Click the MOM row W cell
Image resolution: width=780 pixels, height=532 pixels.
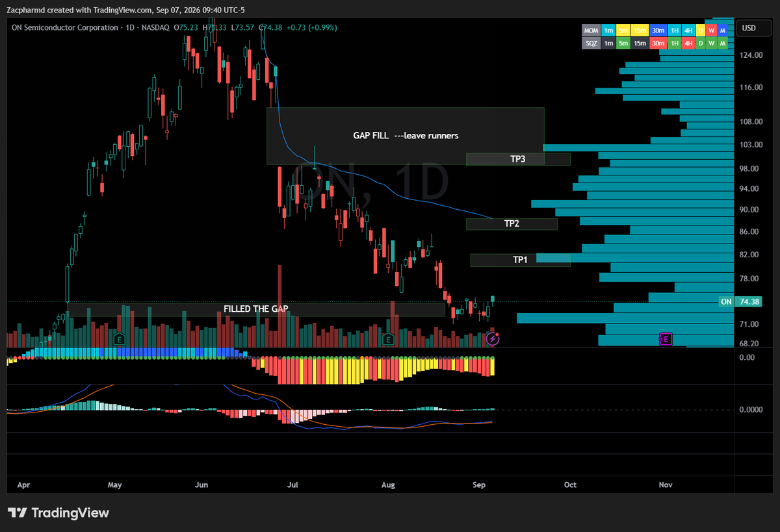tap(711, 31)
